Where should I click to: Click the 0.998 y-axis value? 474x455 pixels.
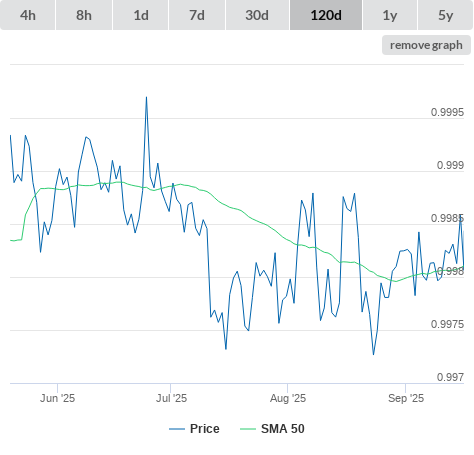point(450,271)
